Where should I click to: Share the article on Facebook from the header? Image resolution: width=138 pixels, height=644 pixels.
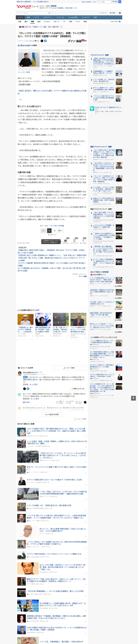tap(45, 41)
